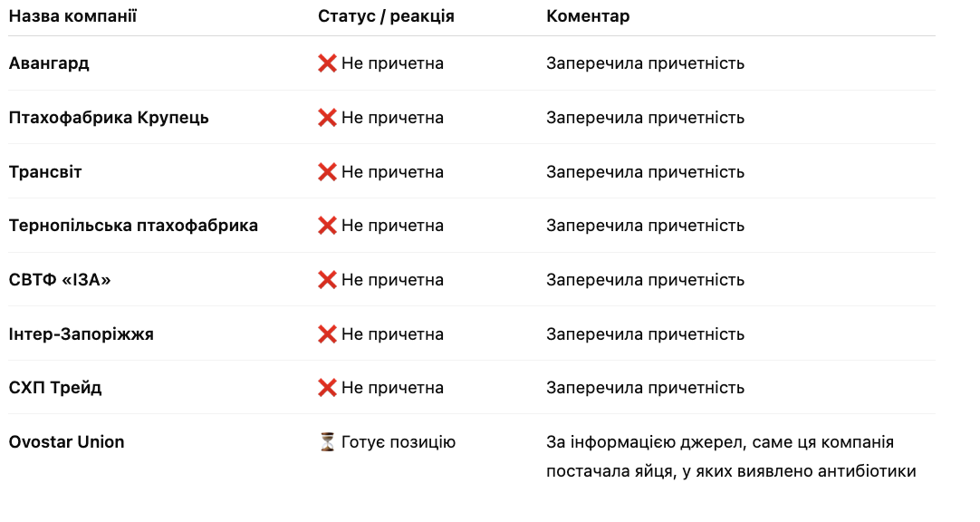Click red cross in Тернопільська птахофабрика row
This screenshot has width=980, height=522.
[x=327, y=226]
